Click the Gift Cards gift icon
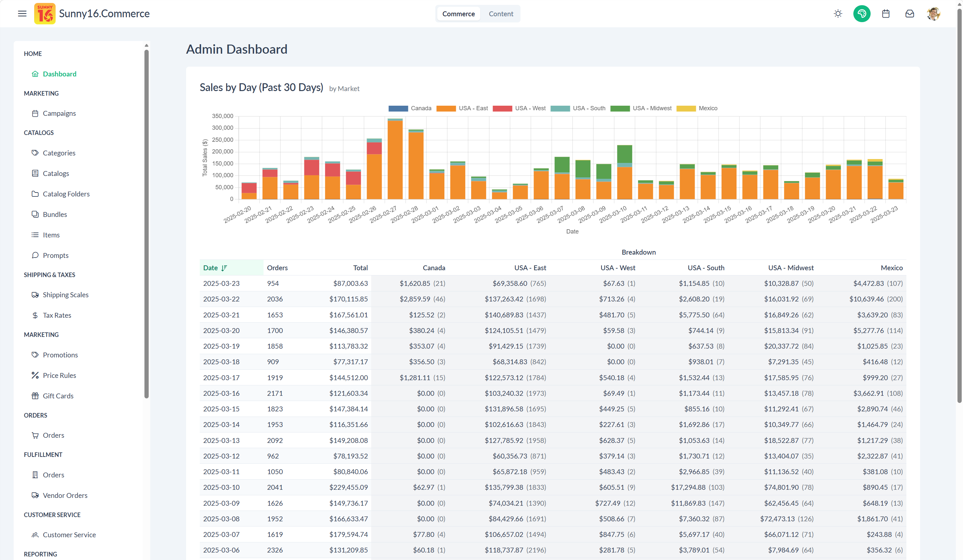The image size is (963, 560). coord(35,396)
